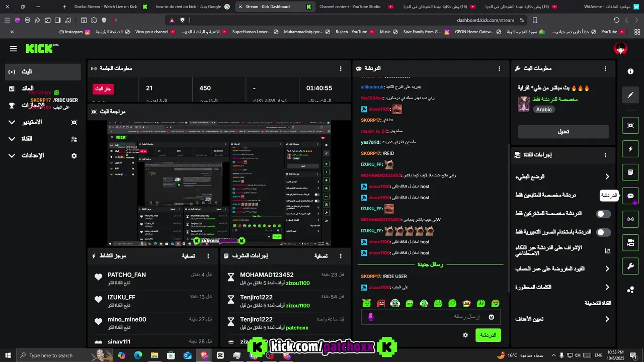Click username alilloubruh in chat
Screen dimensions: 644x362
pyautogui.click(x=372, y=86)
